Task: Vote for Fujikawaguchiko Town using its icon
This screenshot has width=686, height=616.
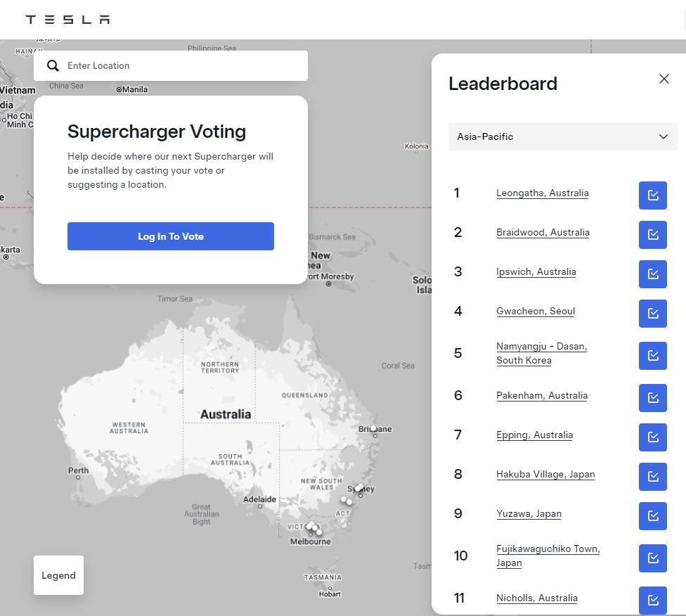Action: (x=652, y=558)
